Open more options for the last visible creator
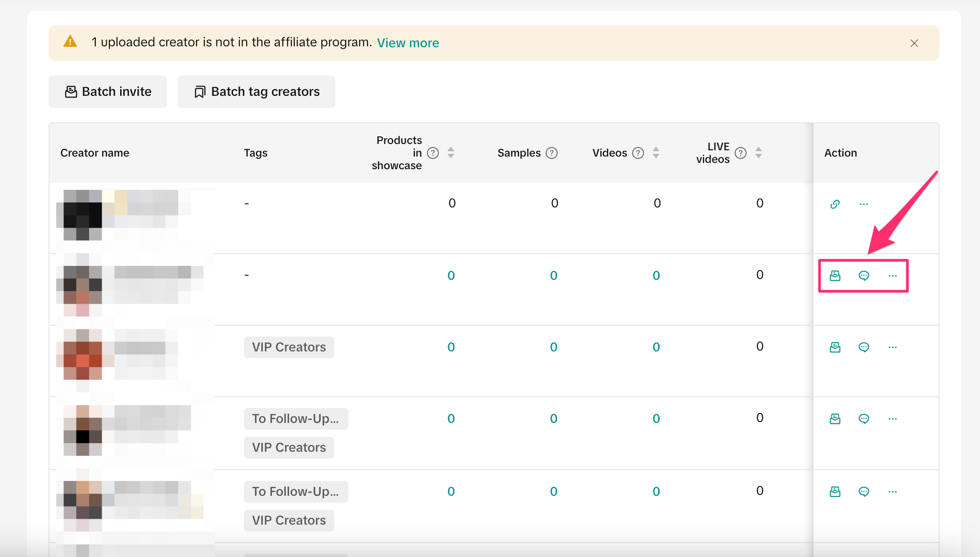980x557 pixels. tap(892, 492)
